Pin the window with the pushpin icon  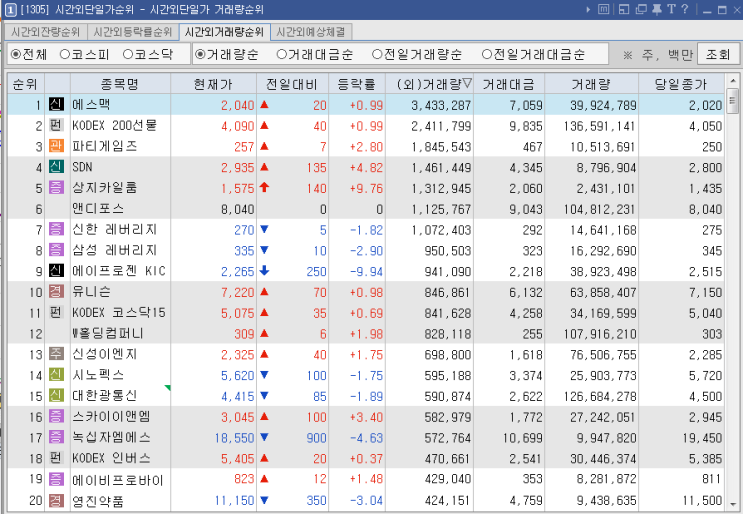[x=657, y=9]
